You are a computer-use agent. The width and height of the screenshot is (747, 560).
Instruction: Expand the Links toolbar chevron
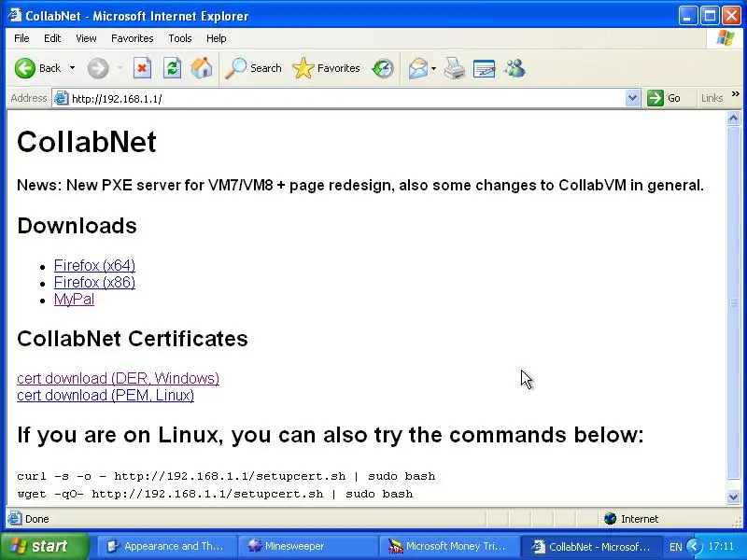point(735,94)
